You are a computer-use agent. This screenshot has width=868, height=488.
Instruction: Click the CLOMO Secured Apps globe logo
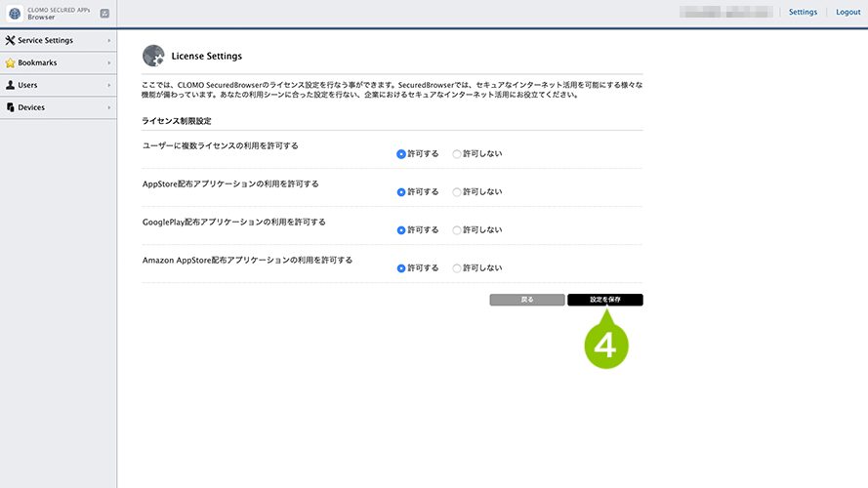pyautogui.click(x=15, y=14)
